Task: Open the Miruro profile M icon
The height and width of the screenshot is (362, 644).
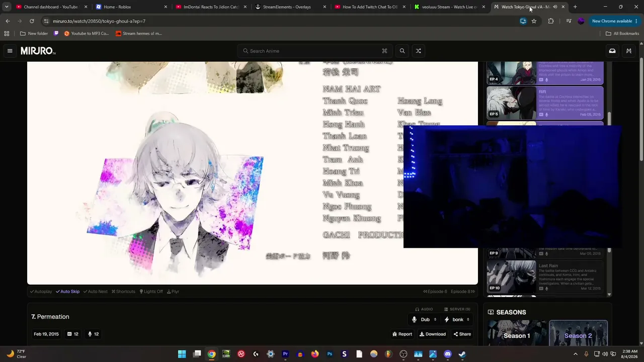Action: (629, 51)
